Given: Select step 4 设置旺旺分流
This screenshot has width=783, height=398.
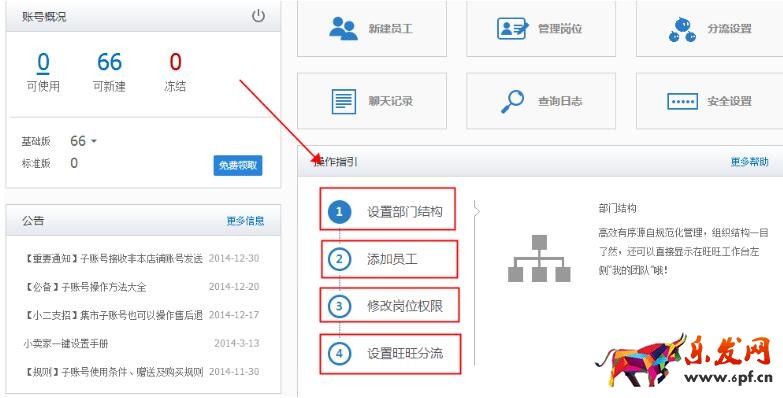Looking at the screenshot, I should 390,354.
